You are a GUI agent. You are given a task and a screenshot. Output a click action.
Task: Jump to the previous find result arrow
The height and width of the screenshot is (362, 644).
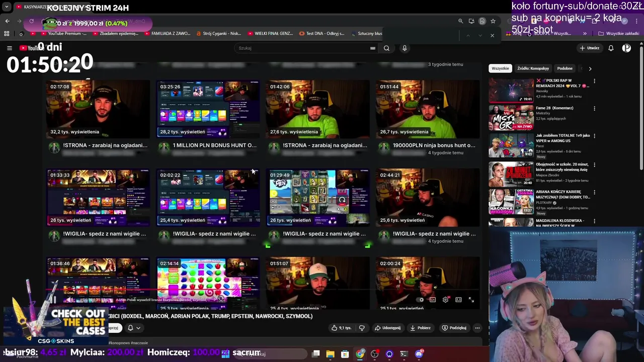[468, 36]
